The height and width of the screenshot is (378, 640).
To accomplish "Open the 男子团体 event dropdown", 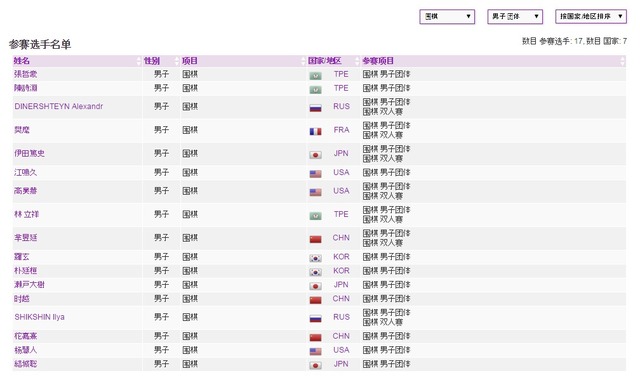I will click(515, 17).
